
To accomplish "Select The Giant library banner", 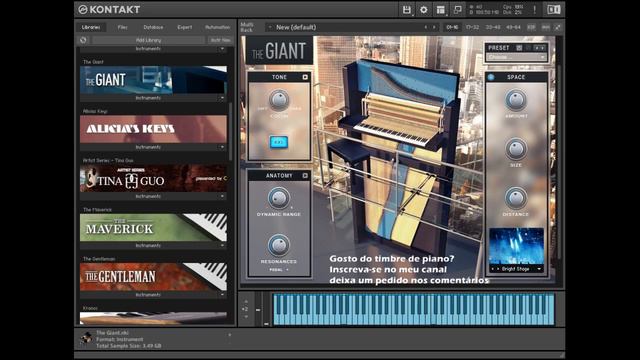I will click(x=153, y=80).
